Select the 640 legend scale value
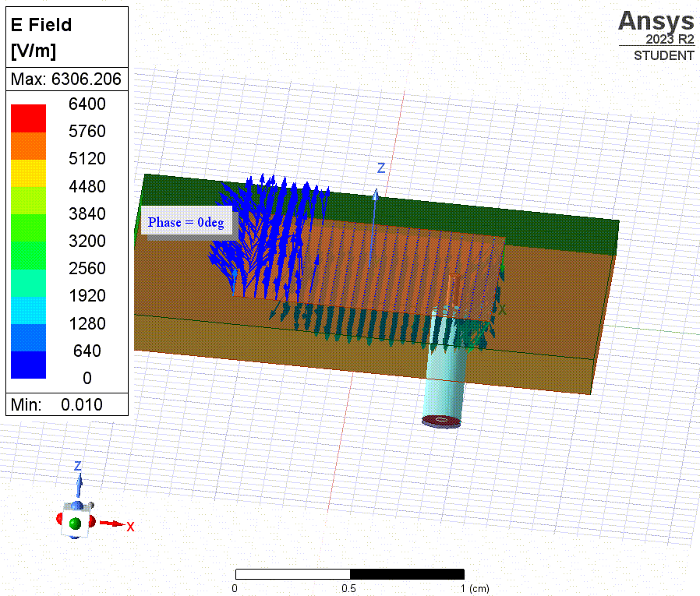700x596 pixels. [87, 351]
